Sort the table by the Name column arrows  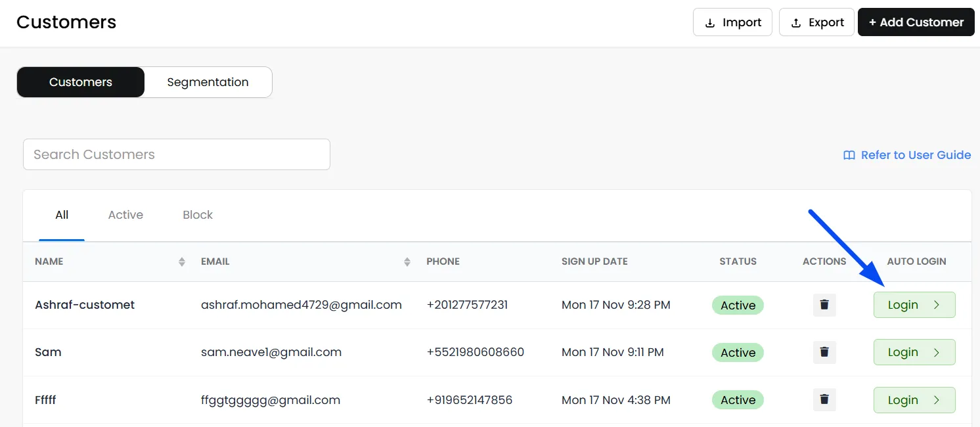pos(182,261)
